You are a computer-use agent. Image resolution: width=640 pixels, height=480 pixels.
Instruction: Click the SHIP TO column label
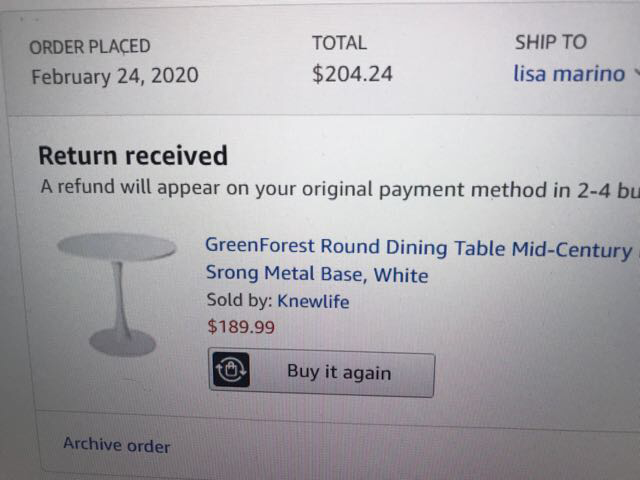[550, 42]
